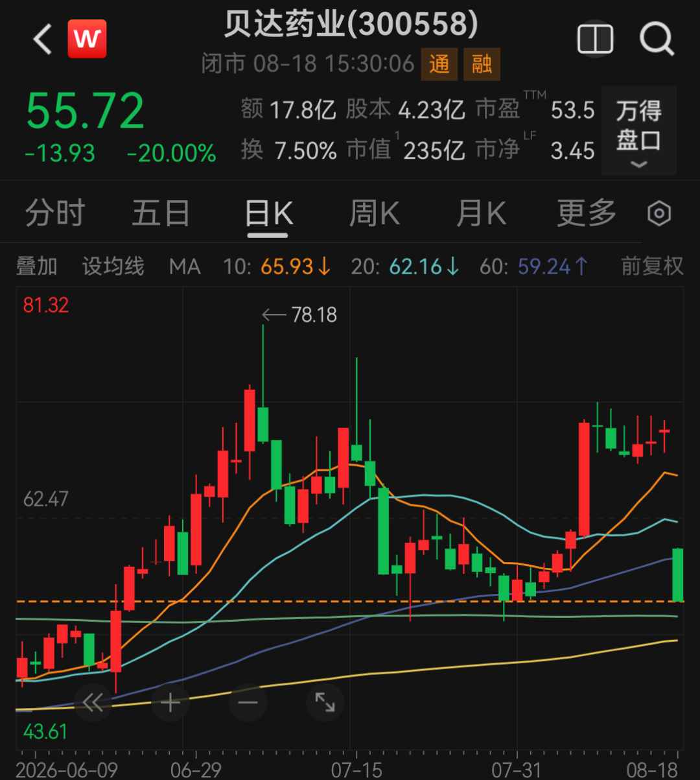The width and height of the screenshot is (700, 780).
Task: Tap the back arrow icon
Action: pos(43,39)
